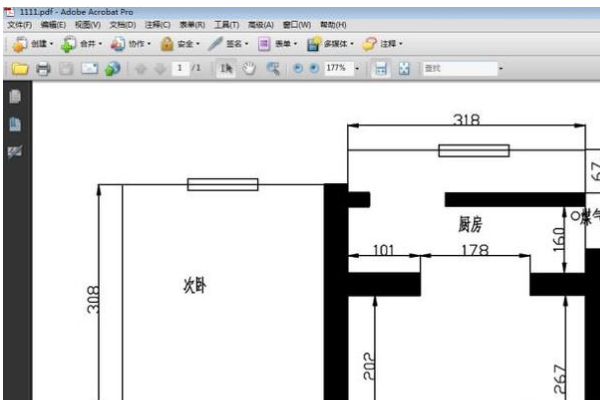Click the page number input field
The height and width of the screenshot is (400, 600).
[x=180, y=69]
